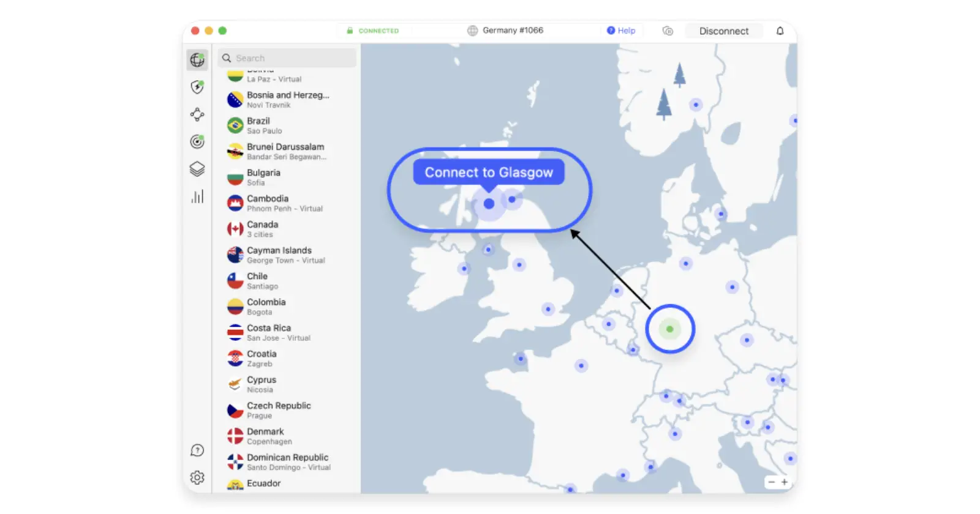Select Cayman Islands in country list
The height and width of the screenshot is (514, 980).
[287, 255]
